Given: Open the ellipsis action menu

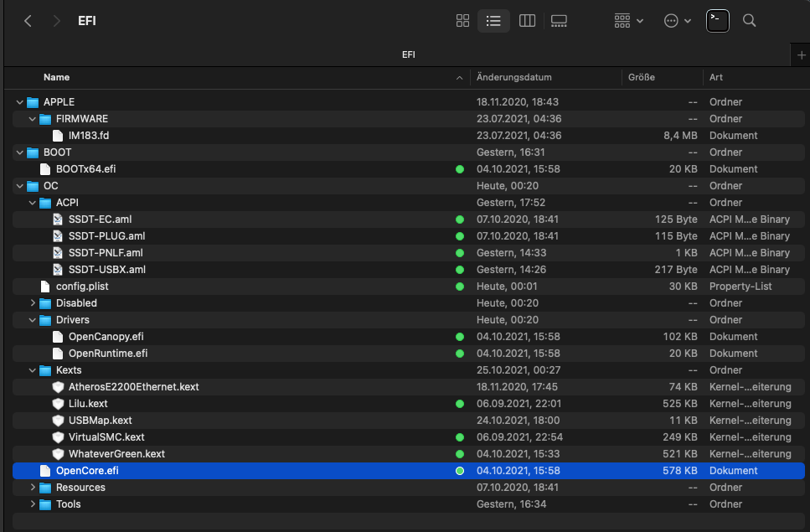Looking at the screenshot, I should tap(677, 21).
